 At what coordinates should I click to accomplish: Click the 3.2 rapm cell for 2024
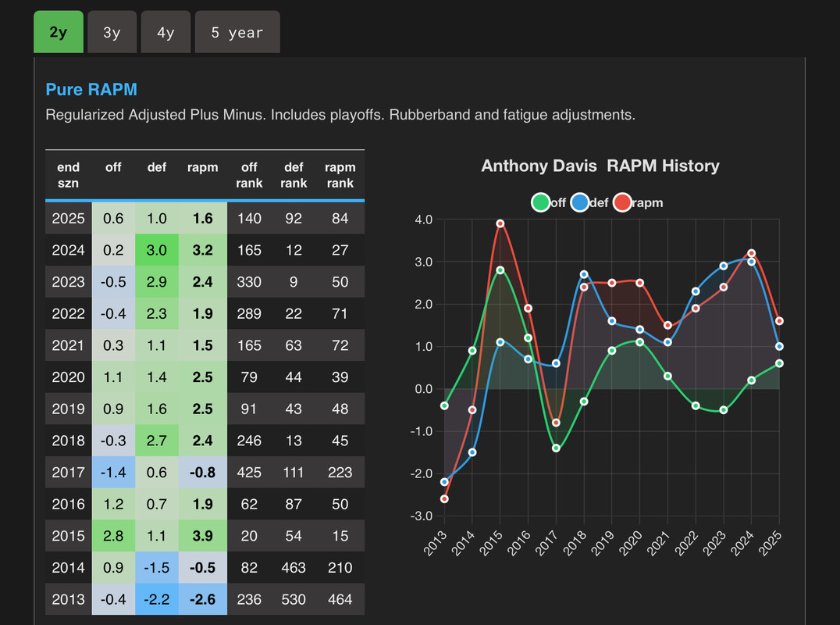pyautogui.click(x=202, y=250)
